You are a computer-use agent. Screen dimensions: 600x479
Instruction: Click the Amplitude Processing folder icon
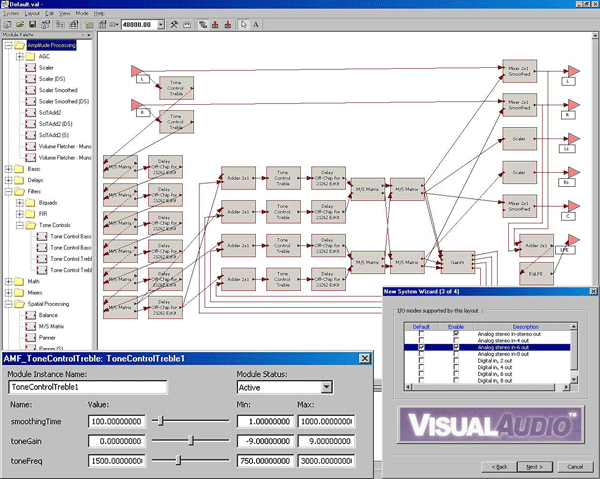tap(20, 46)
